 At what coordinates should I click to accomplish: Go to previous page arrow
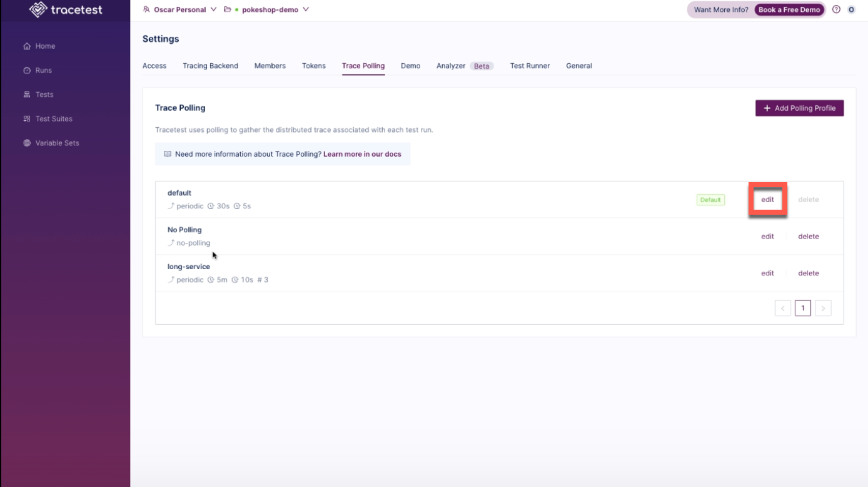pyautogui.click(x=783, y=308)
